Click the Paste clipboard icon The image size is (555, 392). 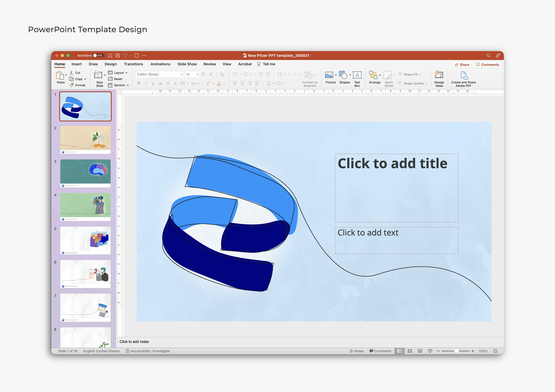59,75
